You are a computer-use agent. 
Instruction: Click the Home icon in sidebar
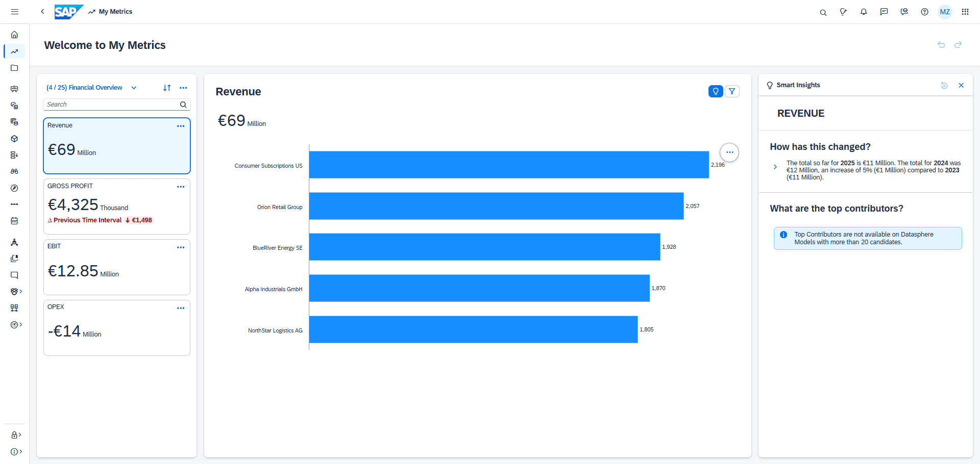[x=14, y=35]
